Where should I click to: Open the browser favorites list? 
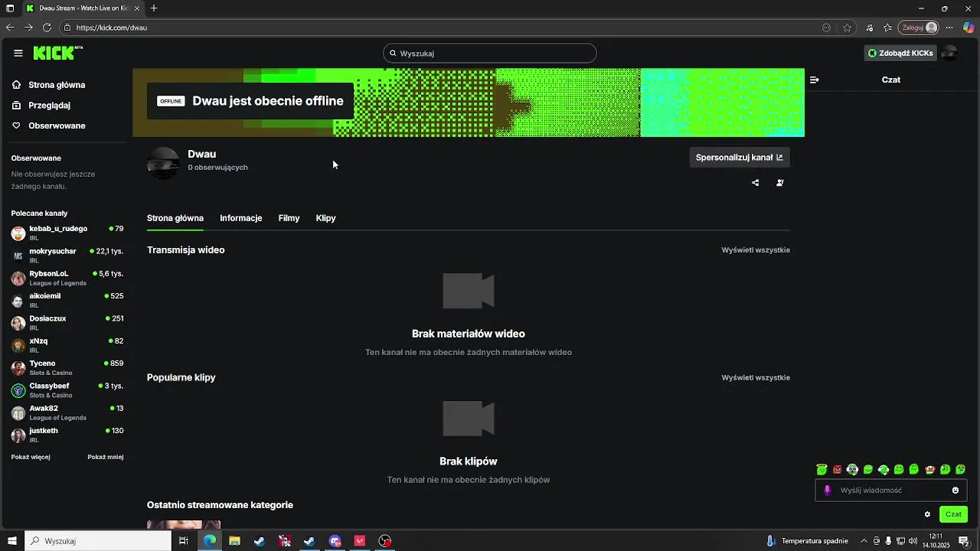pyautogui.click(x=888, y=28)
